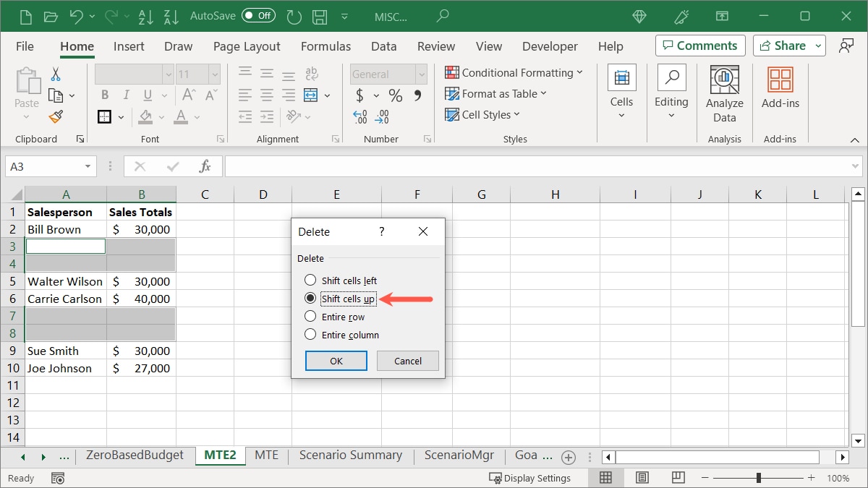Switch to the Formulas ribbon tab
The image size is (868, 488).
325,46
